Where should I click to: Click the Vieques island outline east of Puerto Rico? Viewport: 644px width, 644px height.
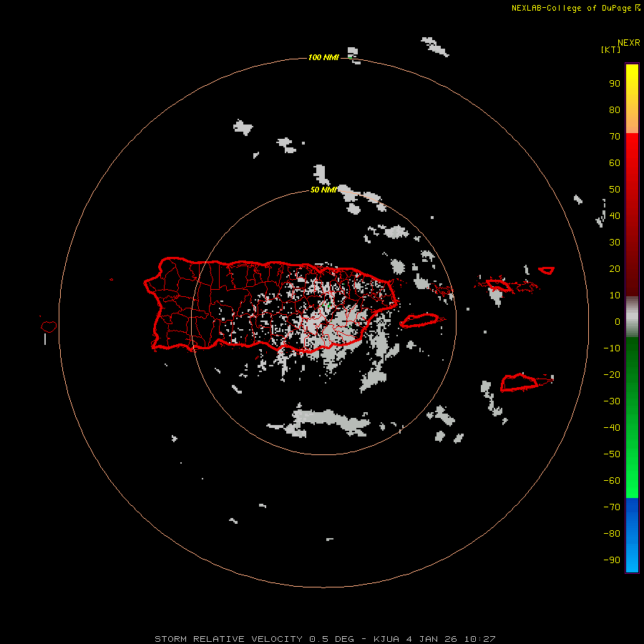(421, 321)
